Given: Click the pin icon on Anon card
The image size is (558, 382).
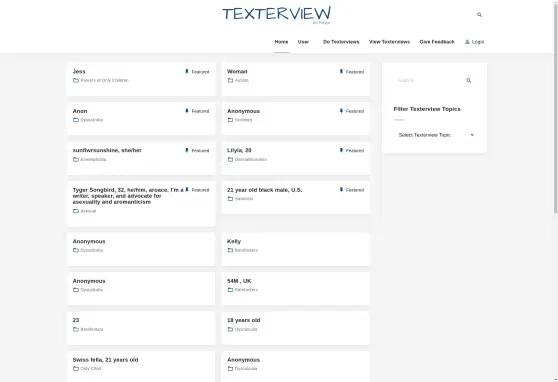Looking at the screenshot, I should (x=187, y=111).
